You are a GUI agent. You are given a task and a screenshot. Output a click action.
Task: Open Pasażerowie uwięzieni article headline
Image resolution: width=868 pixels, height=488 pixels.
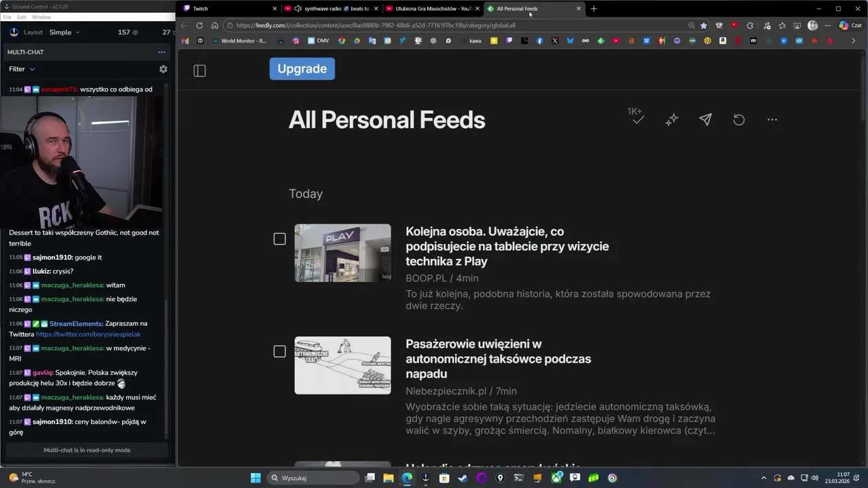(x=498, y=359)
